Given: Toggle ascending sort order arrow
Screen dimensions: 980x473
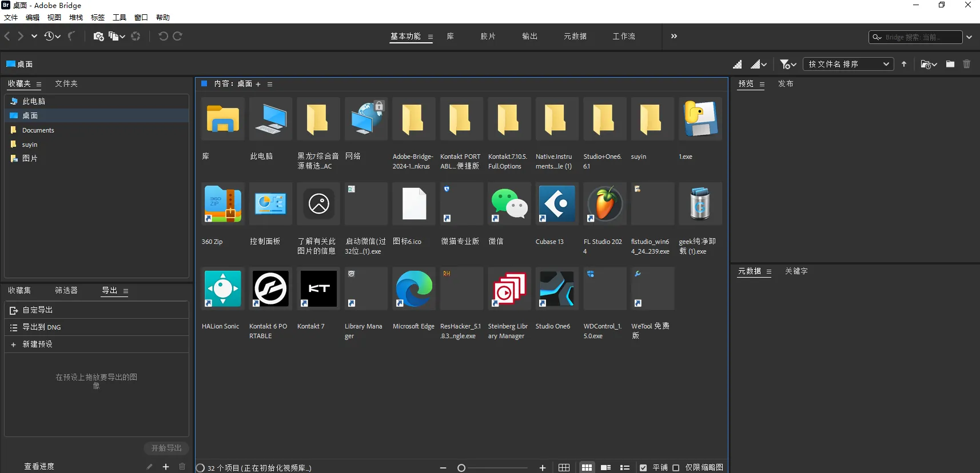Looking at the screenshot, I should pos(904,64).
